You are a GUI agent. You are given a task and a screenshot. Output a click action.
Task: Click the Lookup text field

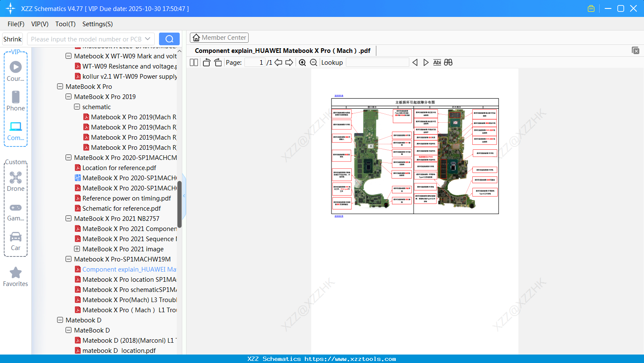pyautogui.click(x=377, y=62)
